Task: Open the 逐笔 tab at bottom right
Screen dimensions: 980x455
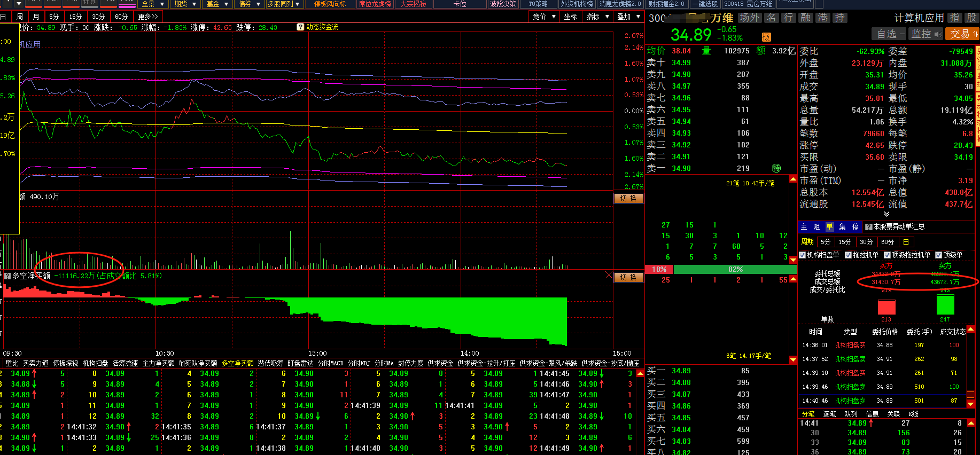Action: 829,414
